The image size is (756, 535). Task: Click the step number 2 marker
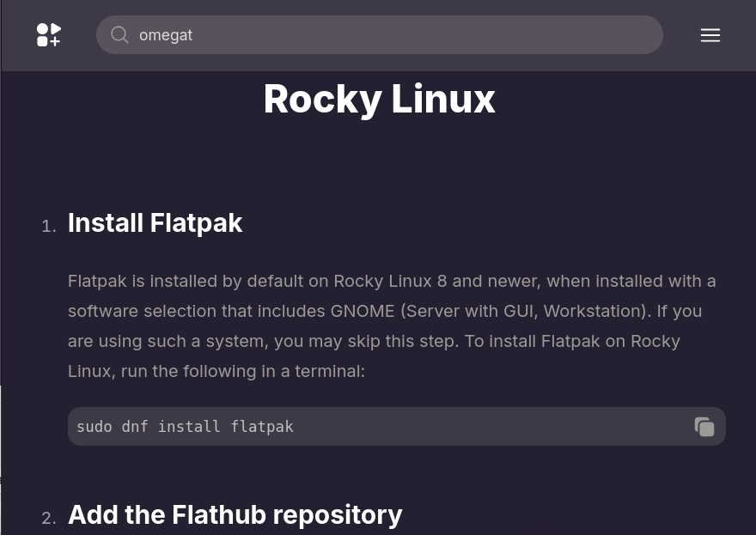point(49,518)
